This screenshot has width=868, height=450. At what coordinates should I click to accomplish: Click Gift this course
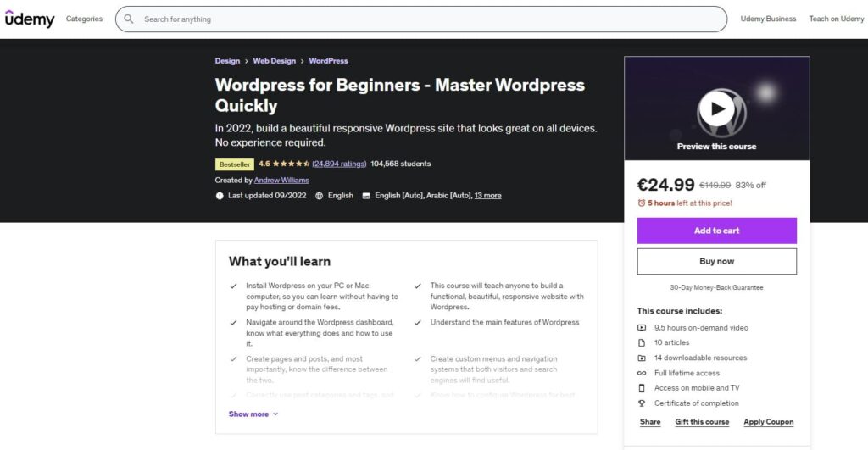[x=702, y=422]
